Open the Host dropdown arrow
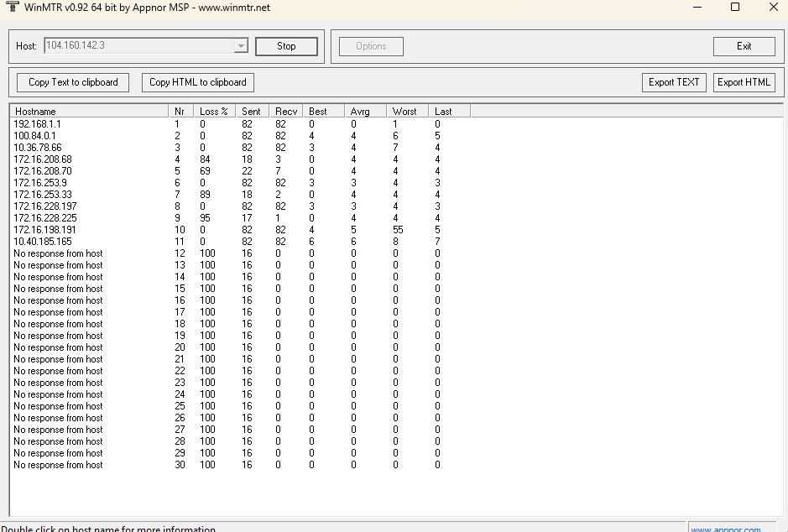 (242, 46)
